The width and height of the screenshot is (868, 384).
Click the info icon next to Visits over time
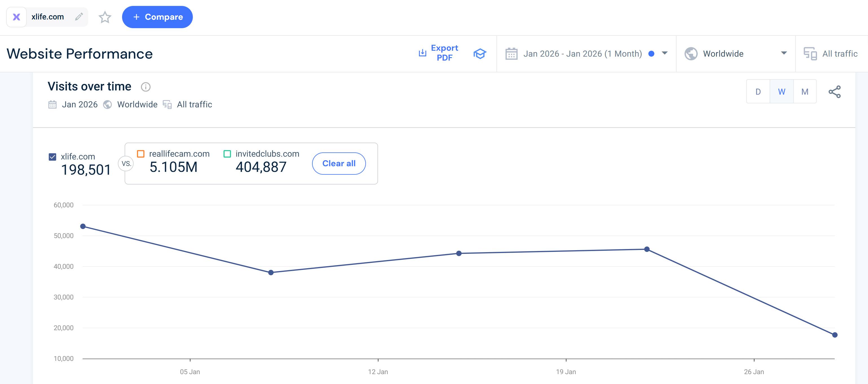point(145,87)
